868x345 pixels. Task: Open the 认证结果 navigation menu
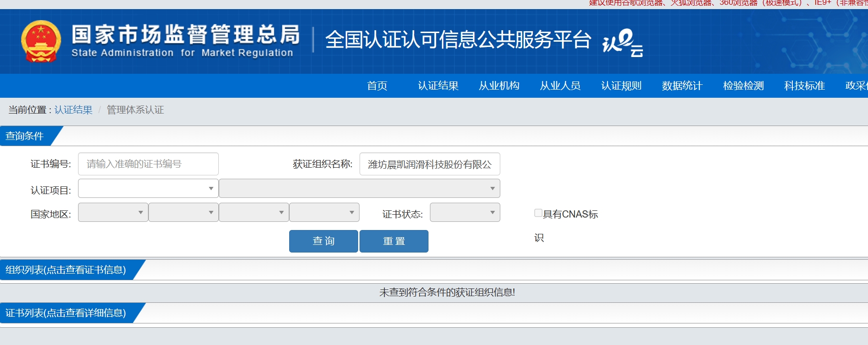click(438, 86)
